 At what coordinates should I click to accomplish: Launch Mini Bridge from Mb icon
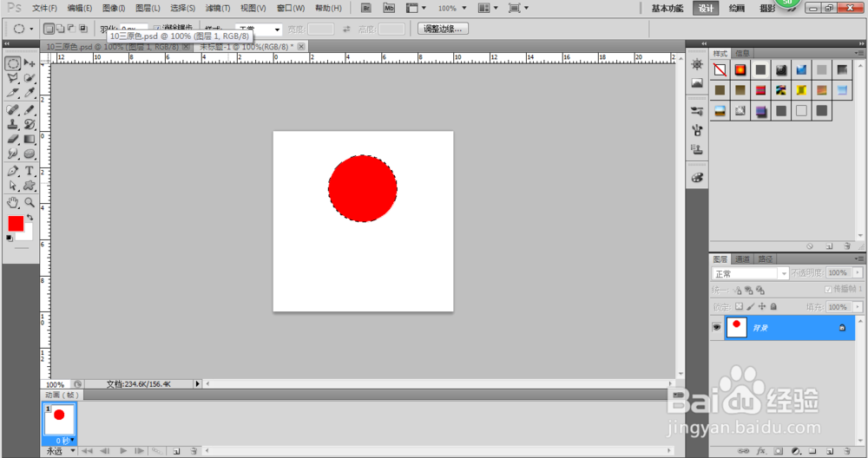(389, 8)
